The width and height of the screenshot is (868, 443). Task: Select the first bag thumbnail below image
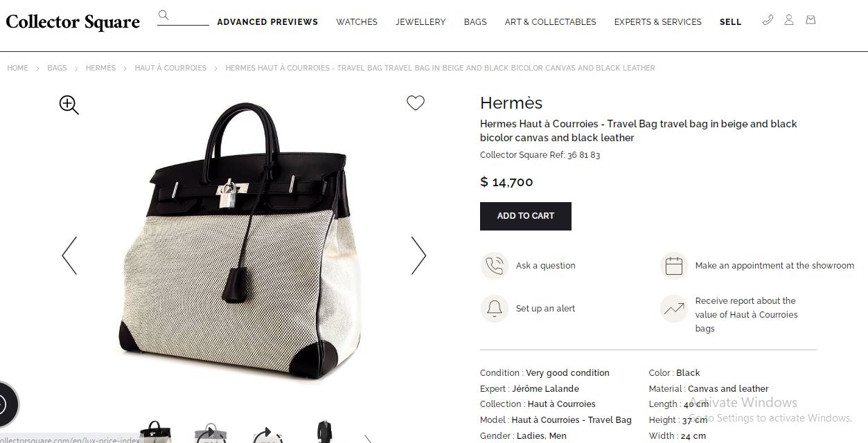click(x=156, y=432)
